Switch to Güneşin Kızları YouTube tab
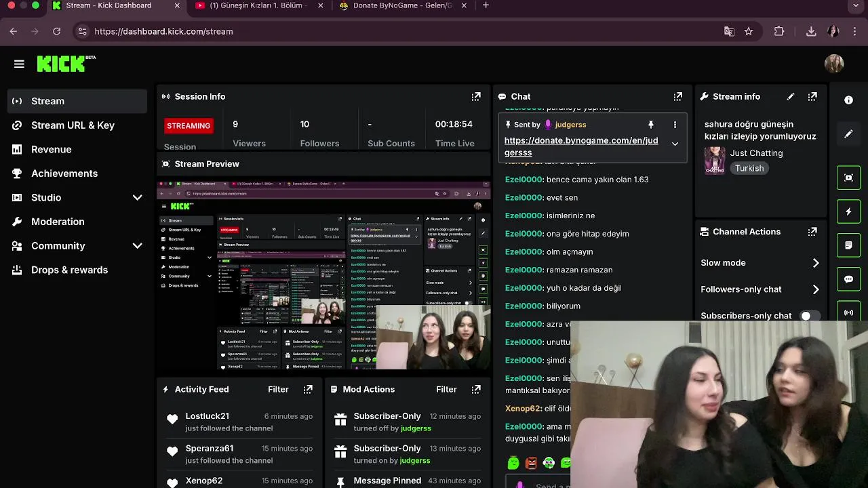The image size is (868, 488). click(260, 5)
